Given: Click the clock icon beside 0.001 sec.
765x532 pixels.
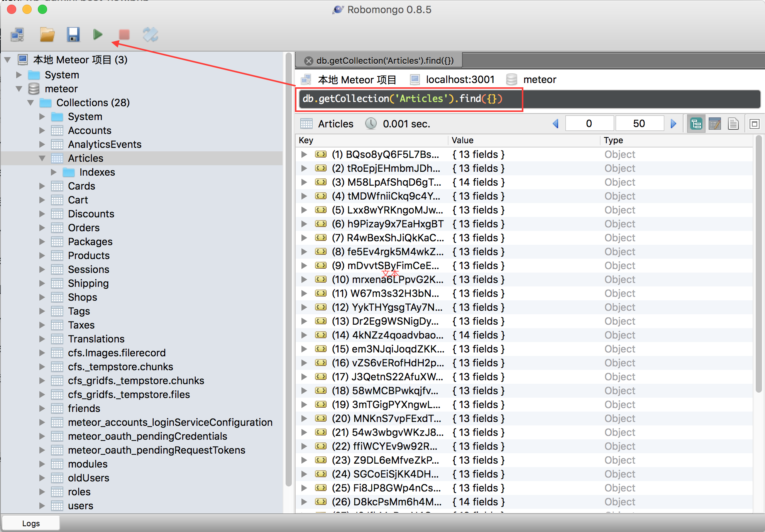Looking at the screenshot, I should coord(371,124).
